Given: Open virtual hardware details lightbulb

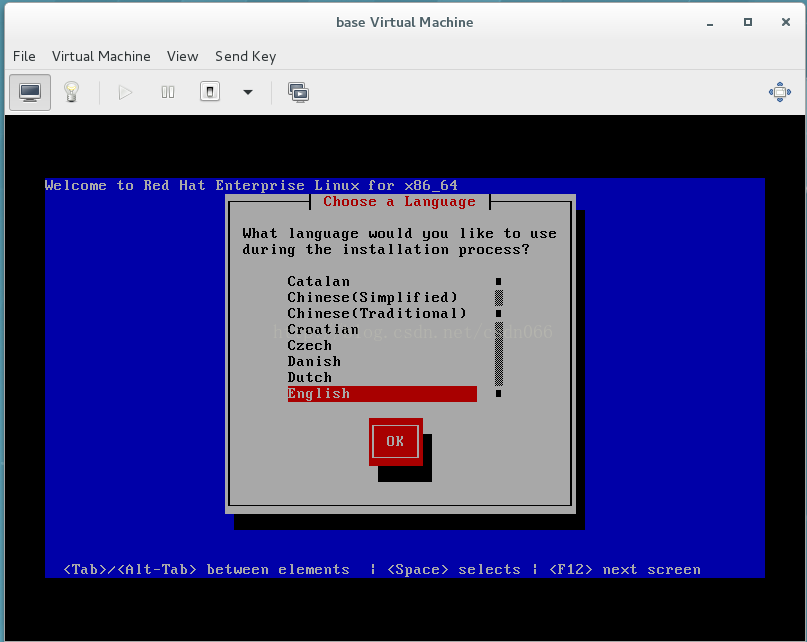Looking at the screenshot, I should pyautogui.click(x=72, y=93).
